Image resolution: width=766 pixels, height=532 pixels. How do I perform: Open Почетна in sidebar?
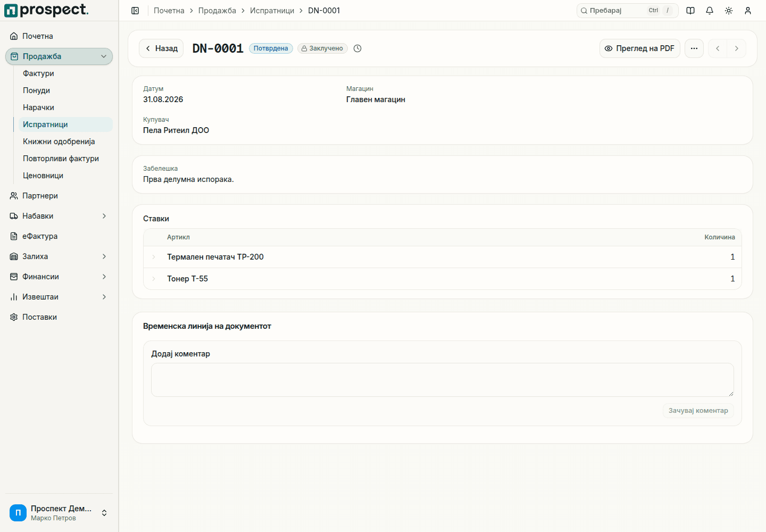59,36
